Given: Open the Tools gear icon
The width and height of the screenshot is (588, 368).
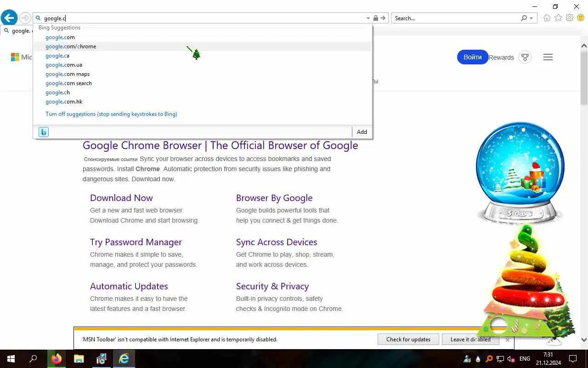Looking at the screenshot, I should tap(570, 18).
